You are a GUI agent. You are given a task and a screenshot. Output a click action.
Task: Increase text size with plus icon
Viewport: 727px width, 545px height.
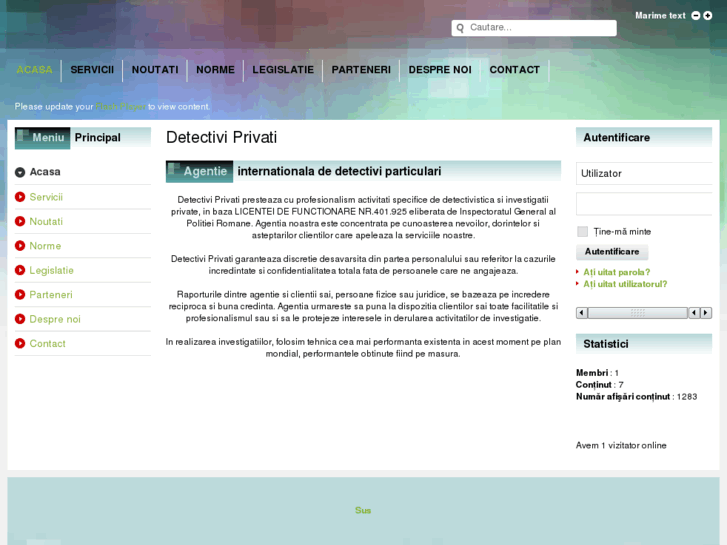[708, 15]
